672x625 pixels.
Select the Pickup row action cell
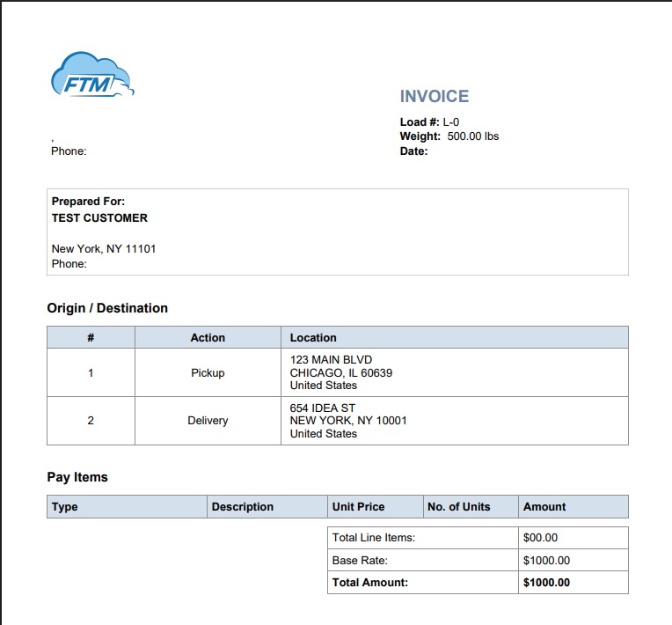208,373
